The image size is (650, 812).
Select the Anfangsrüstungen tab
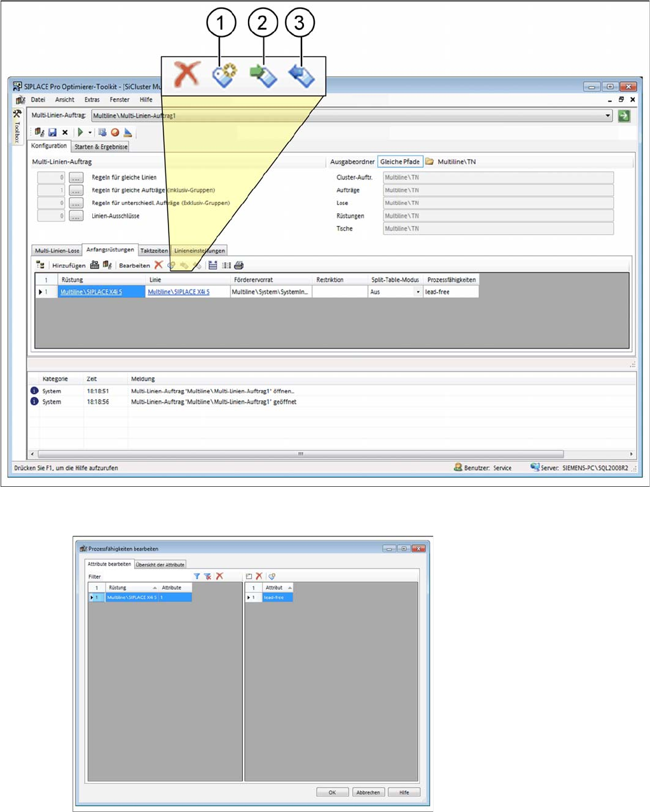click(110, 249)
